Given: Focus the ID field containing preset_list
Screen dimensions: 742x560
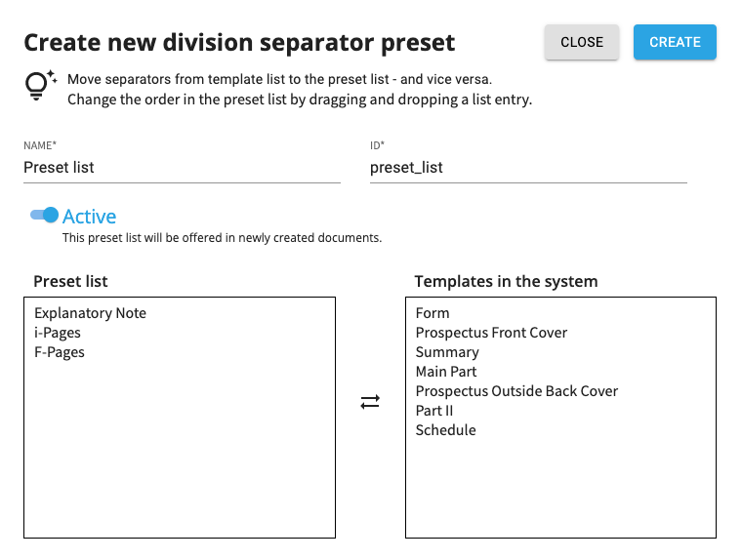Looking at the screenshot, I should coord(528,168).
